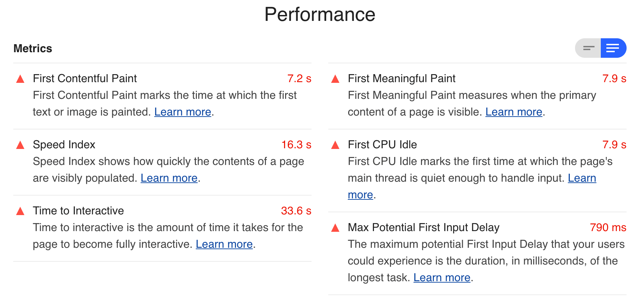Viewport: 644px width, 300px height.
Task: Click the Time to Interactive warning triangle
Action: pyautogui.click(x=20, y=211)
